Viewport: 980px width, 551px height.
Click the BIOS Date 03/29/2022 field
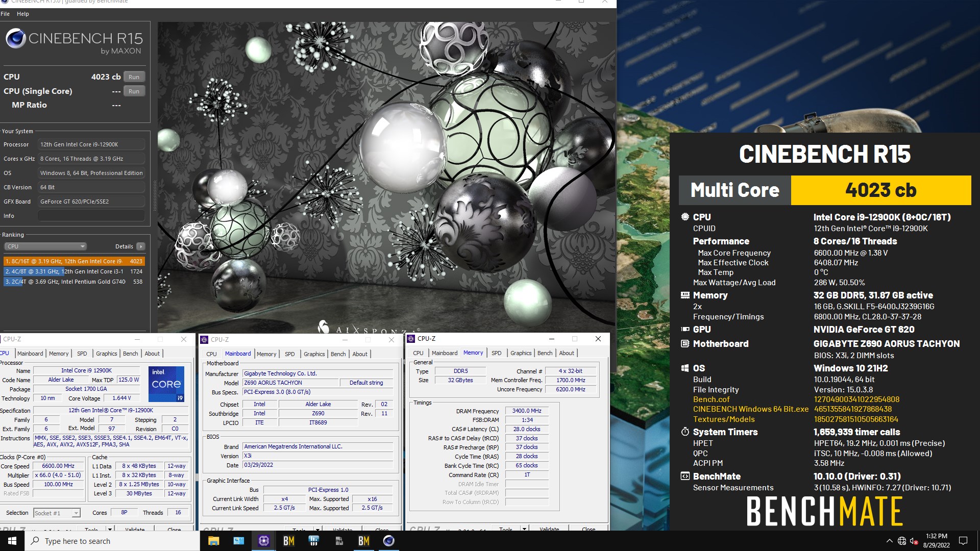[318, 465]
